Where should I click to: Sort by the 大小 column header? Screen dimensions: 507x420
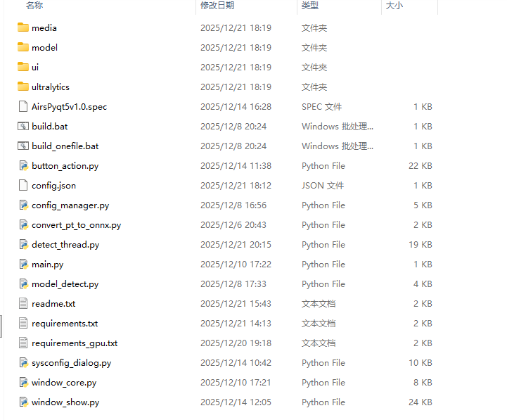[394, 6]
